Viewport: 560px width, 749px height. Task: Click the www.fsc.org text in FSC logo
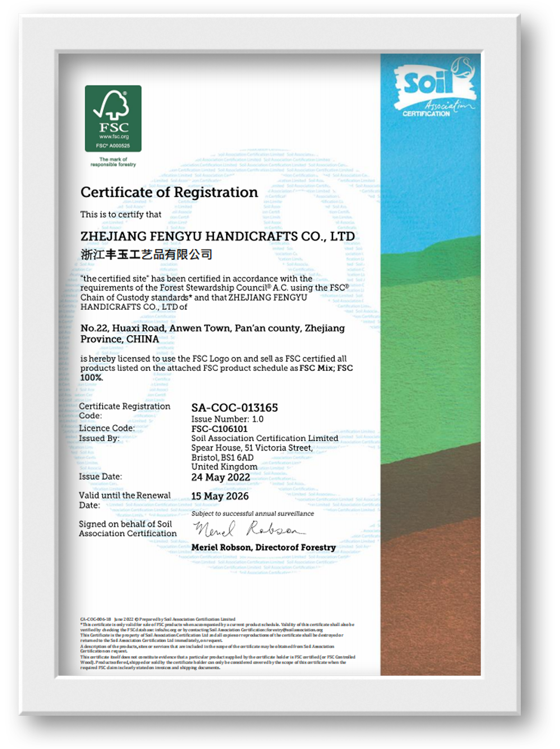click(x=114, y=136)
